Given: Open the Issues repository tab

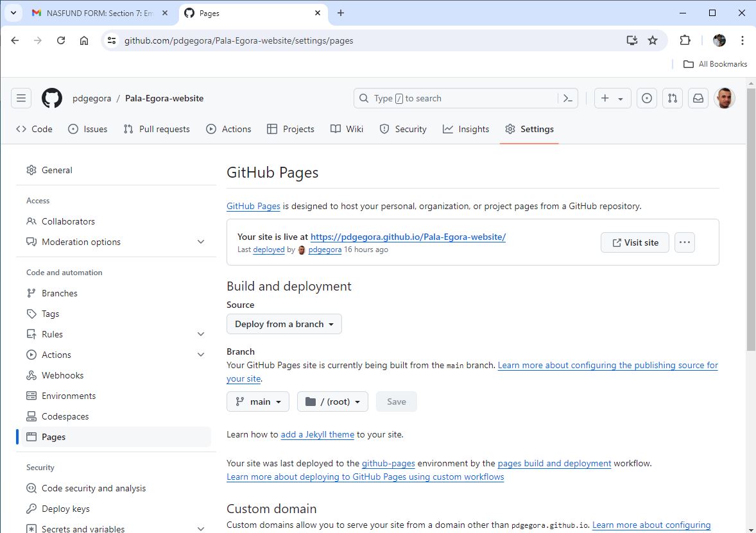Looking at the screenshot, I should pos(88,129).
